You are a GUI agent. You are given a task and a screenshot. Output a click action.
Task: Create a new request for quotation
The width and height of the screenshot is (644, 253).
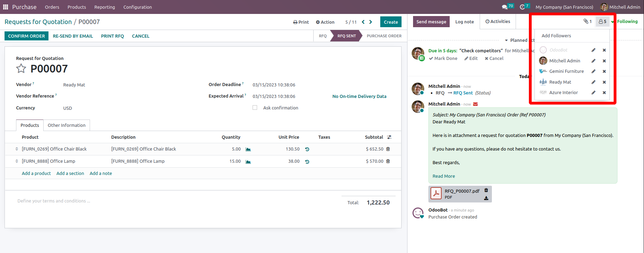coord(391,22)
